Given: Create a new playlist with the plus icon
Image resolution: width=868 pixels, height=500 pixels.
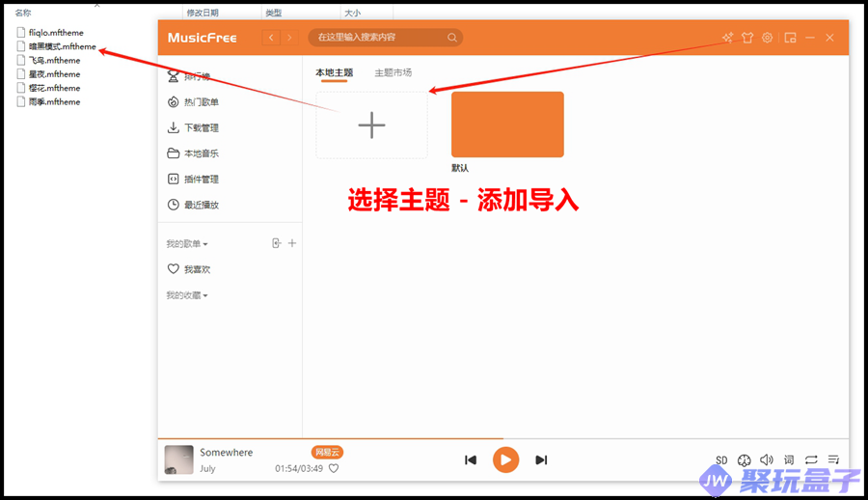Looking at the screenshot, I should pyautogui.click(x=291, y=243).
